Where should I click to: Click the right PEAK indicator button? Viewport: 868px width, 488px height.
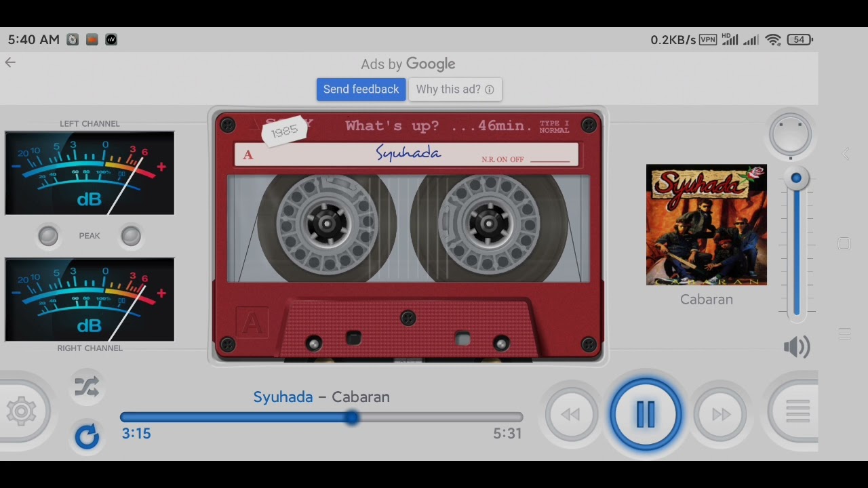point(131,236)
